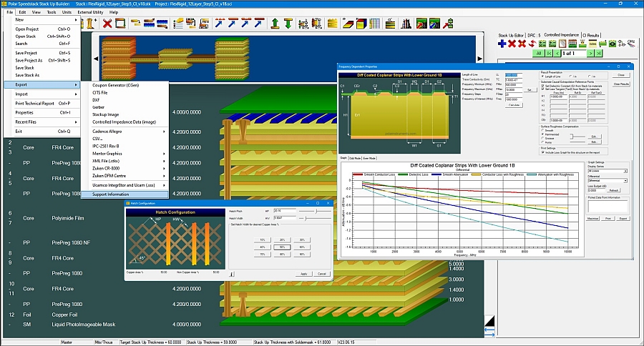Click the green down arrow toolbar icon
The width and height of the screenshot is (644, 346).
click(288, 23)
